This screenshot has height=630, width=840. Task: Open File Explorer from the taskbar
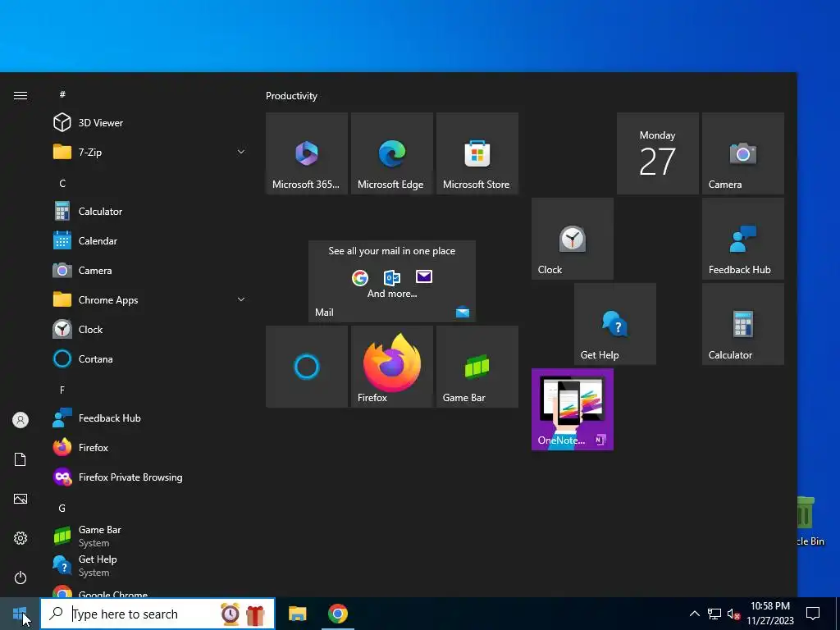(297, 614)
